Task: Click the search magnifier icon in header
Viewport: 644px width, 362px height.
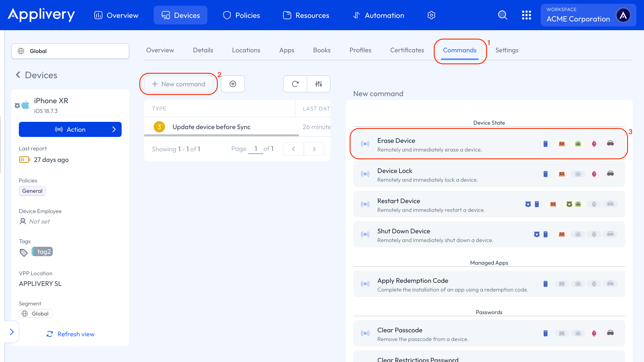Action: 503,15
